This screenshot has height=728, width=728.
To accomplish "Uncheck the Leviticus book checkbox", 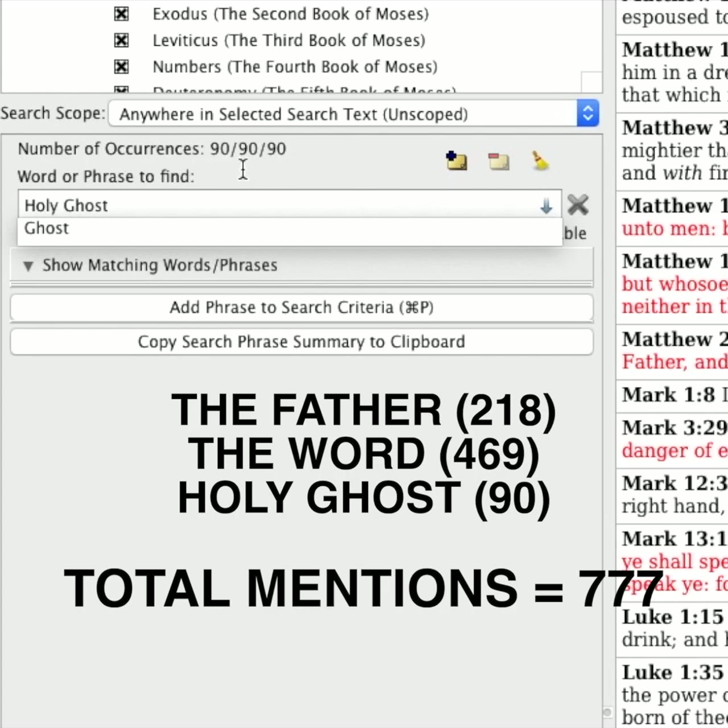I will [x=121, y=40].
